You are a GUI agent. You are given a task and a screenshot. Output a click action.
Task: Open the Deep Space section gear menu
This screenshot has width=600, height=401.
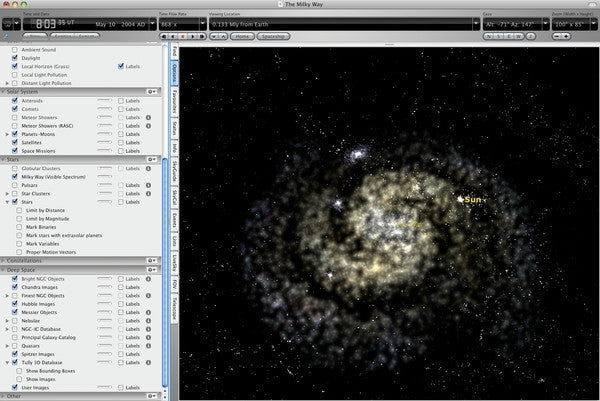[x=152, y=270]
